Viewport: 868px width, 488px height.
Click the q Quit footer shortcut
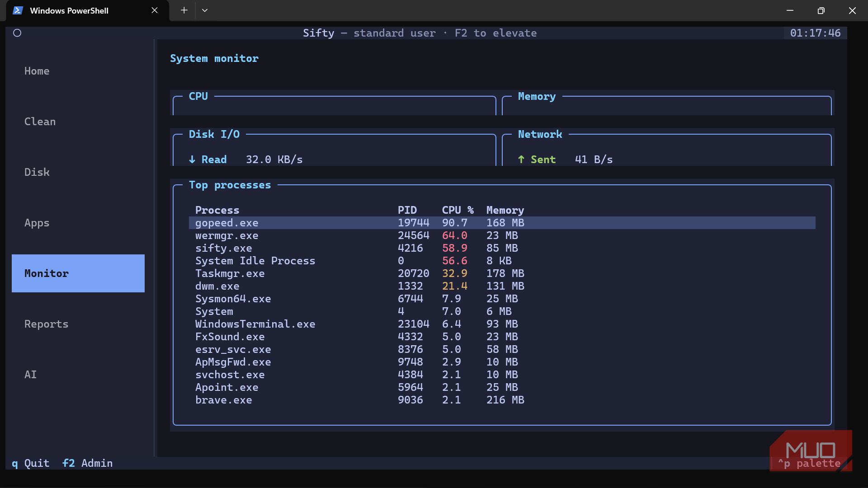point(31,463)
